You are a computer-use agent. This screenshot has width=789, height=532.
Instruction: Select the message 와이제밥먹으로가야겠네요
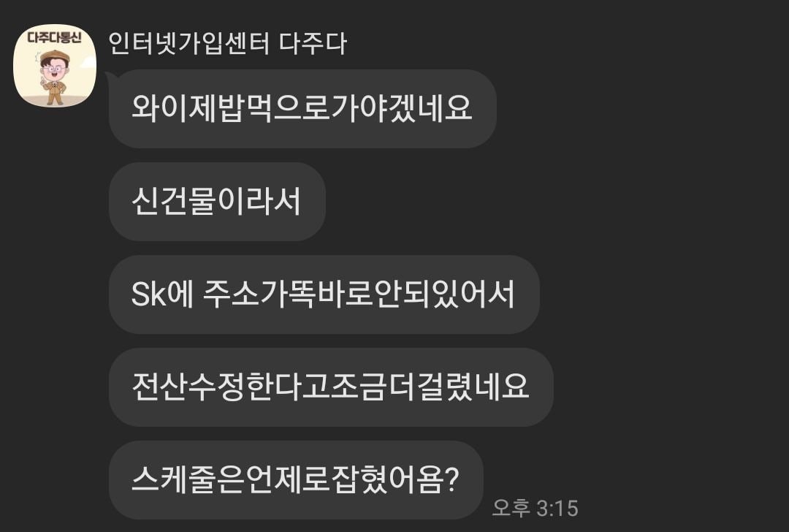[x=302, y=109]
